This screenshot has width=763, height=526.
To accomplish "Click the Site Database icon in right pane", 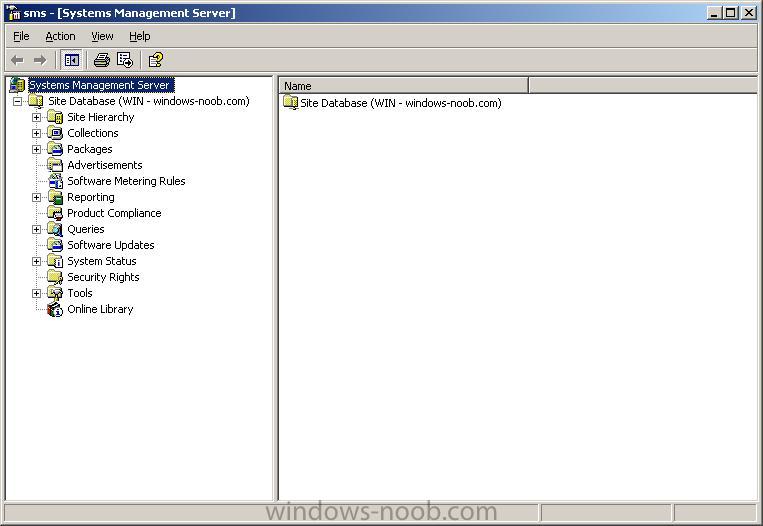I will [x=291, y=103].
